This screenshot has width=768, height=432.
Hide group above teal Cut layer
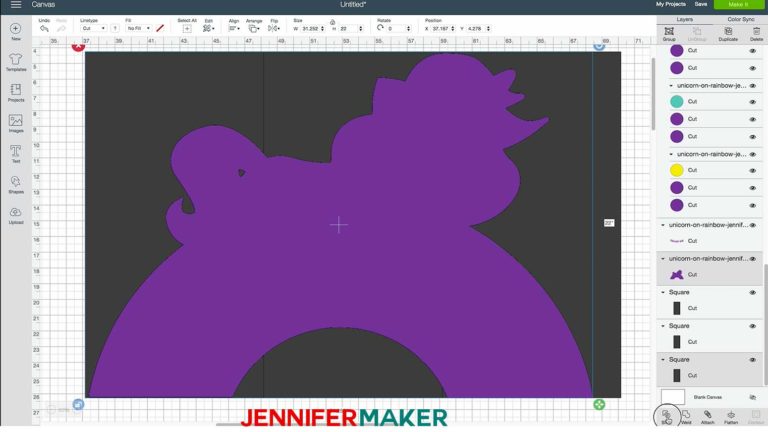(753, 86)
